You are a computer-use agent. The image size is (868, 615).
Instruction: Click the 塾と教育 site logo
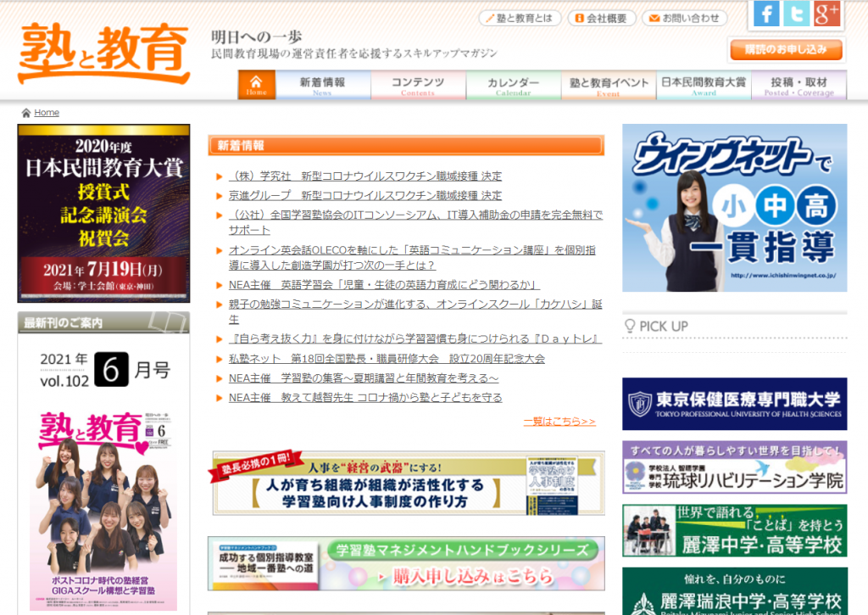pos(103,53)
